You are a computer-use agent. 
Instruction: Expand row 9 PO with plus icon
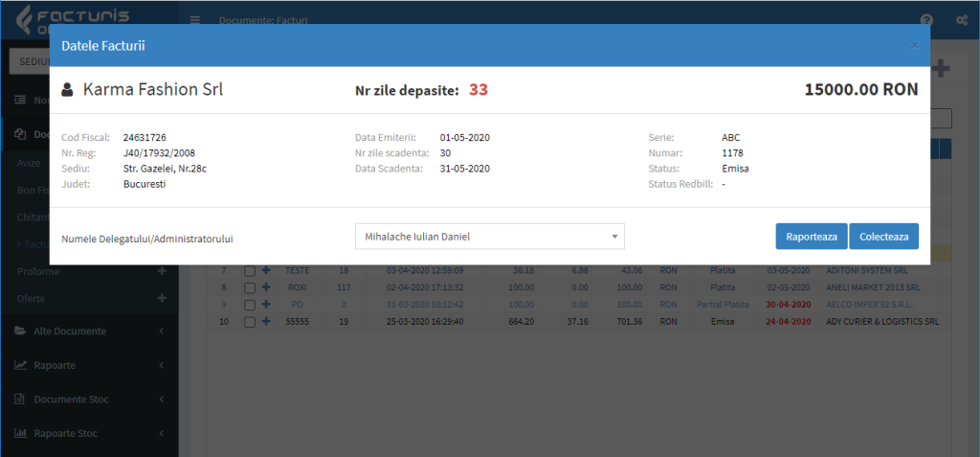click(x=266, y=305)
